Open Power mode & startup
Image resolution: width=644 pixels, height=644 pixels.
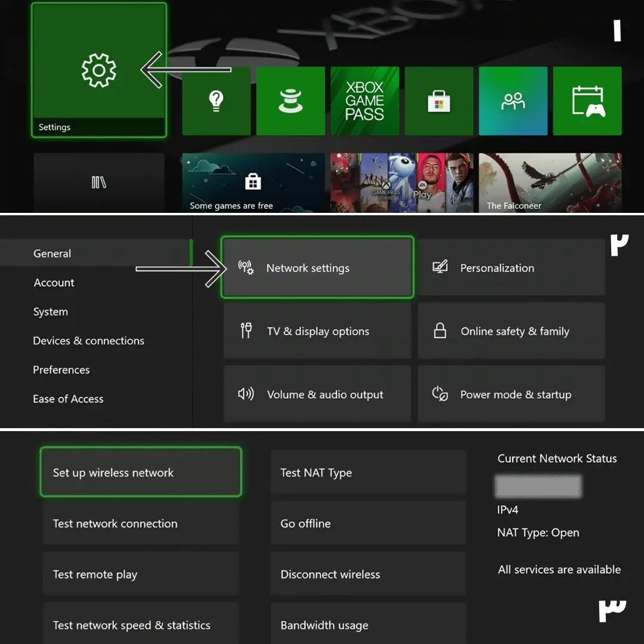[512, 394]
